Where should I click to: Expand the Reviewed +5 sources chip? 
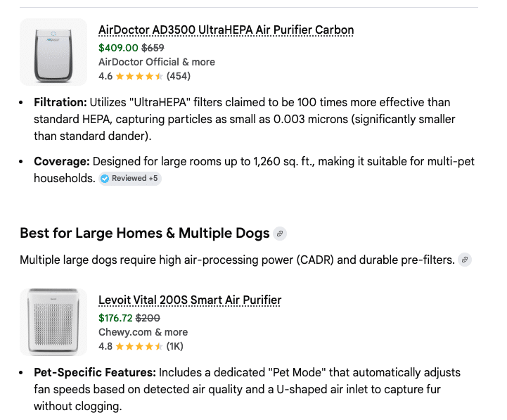(130, 179)
